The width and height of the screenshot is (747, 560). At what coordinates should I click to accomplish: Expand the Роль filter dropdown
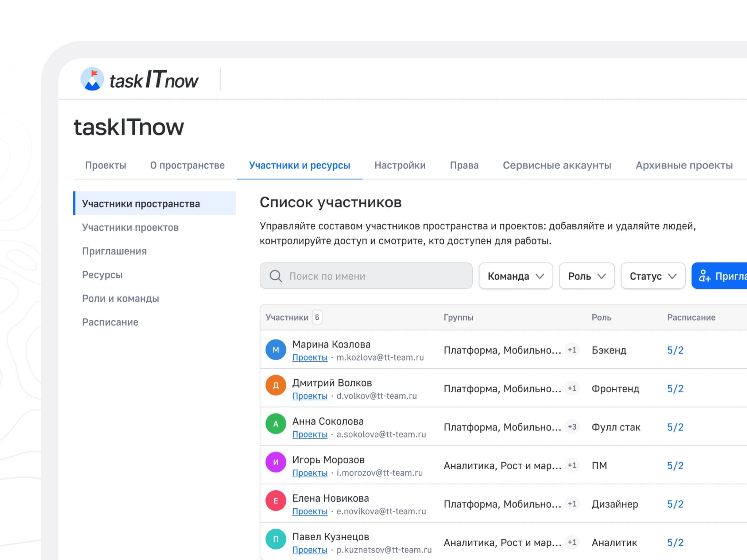tap(587, 276)
